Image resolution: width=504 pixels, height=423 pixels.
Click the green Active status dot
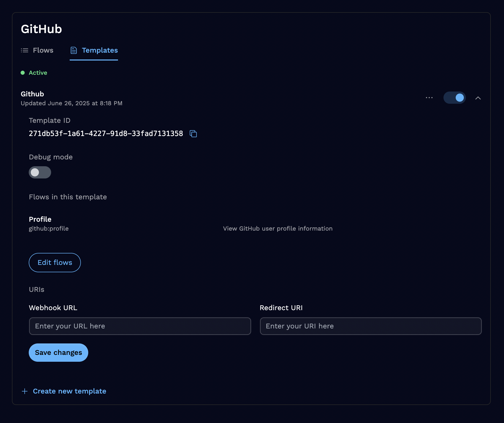[x=23, y=73]
